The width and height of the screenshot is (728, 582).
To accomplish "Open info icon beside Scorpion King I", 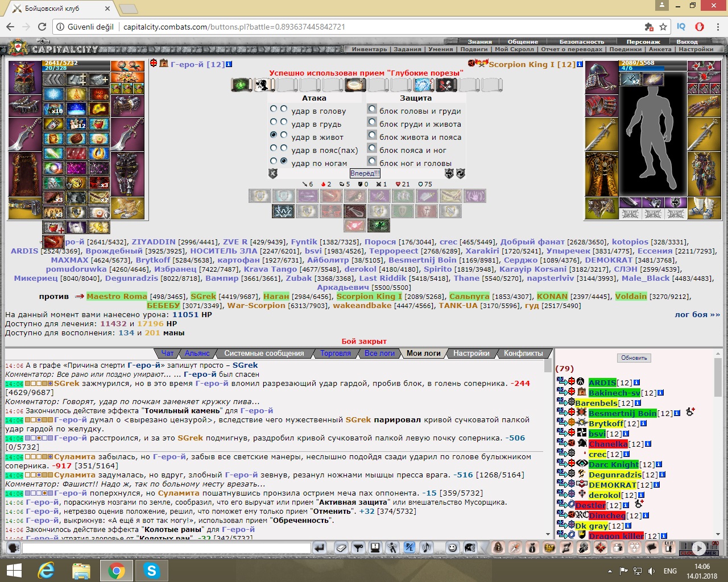I will tap(580, 64).
